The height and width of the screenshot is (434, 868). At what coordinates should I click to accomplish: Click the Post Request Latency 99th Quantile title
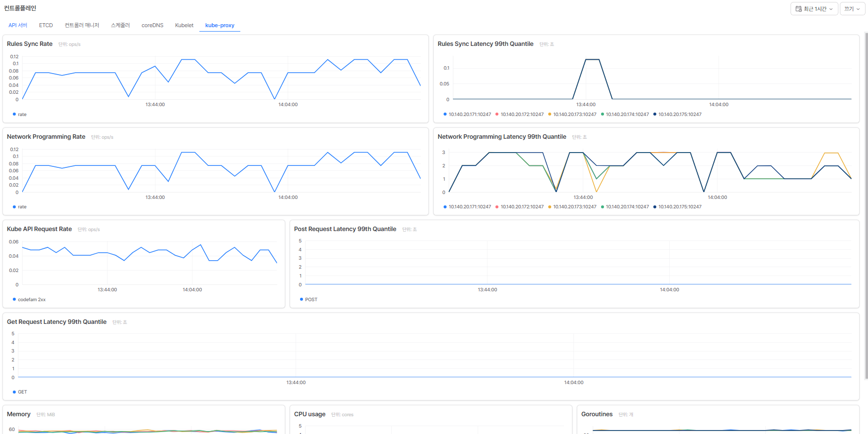coord(345,229)
